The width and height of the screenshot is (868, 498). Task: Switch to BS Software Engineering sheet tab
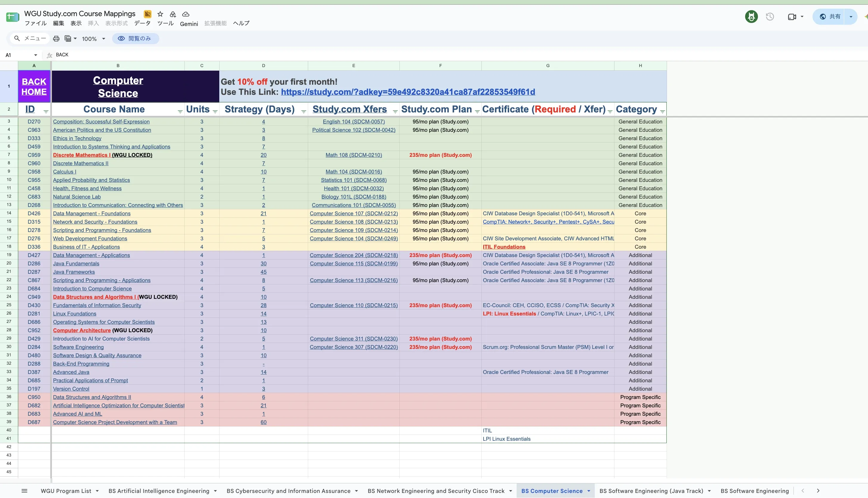tap(754, 491)
